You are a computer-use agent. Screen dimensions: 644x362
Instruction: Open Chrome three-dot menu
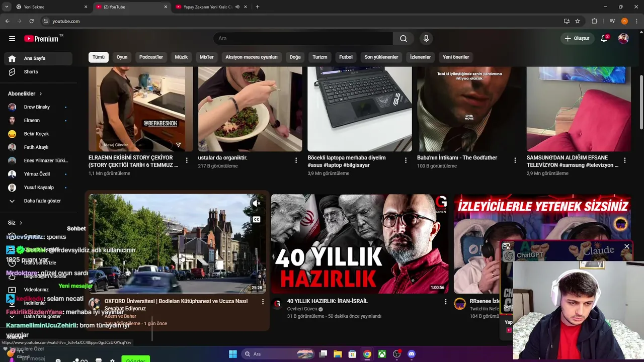tap(635, 21)
